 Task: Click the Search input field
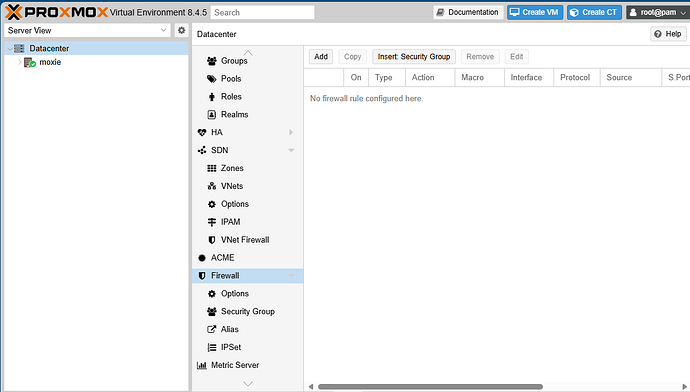(x=262, y=12)
